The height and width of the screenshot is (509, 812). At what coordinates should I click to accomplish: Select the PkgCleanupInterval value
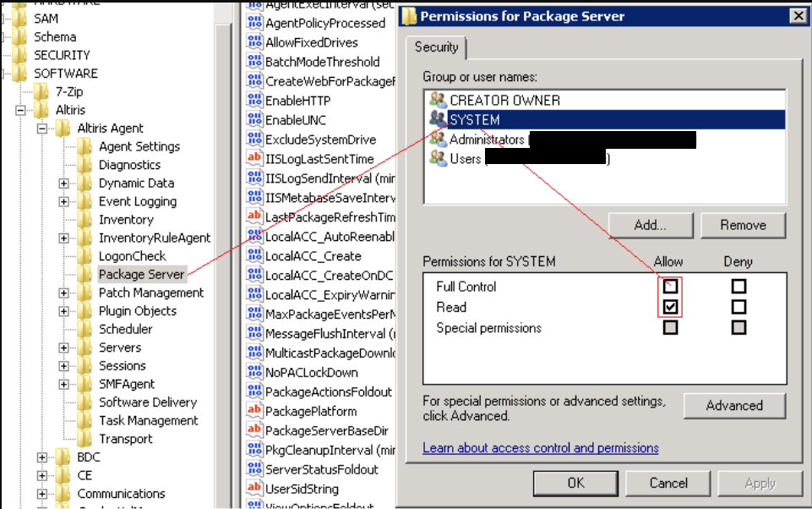pyautogui.click(x=330, y=450)
